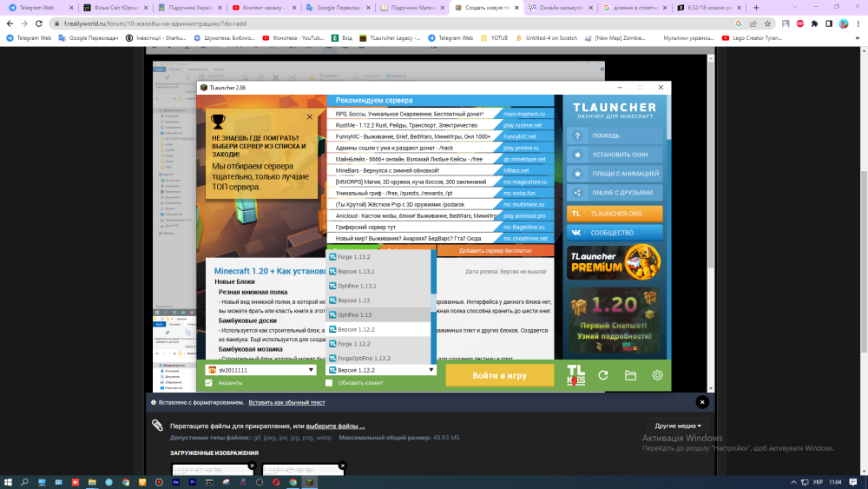Screen dimensions: 868x489
Task: Click the star icon beside Установить скин
Action: click(x=577, y=155)
